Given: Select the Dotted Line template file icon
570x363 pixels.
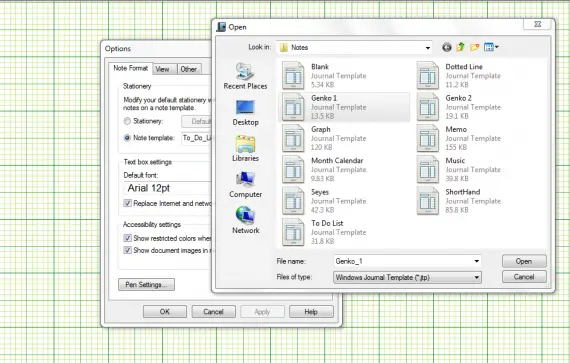Looking at the screenshot, I should (x=428, y=75).
